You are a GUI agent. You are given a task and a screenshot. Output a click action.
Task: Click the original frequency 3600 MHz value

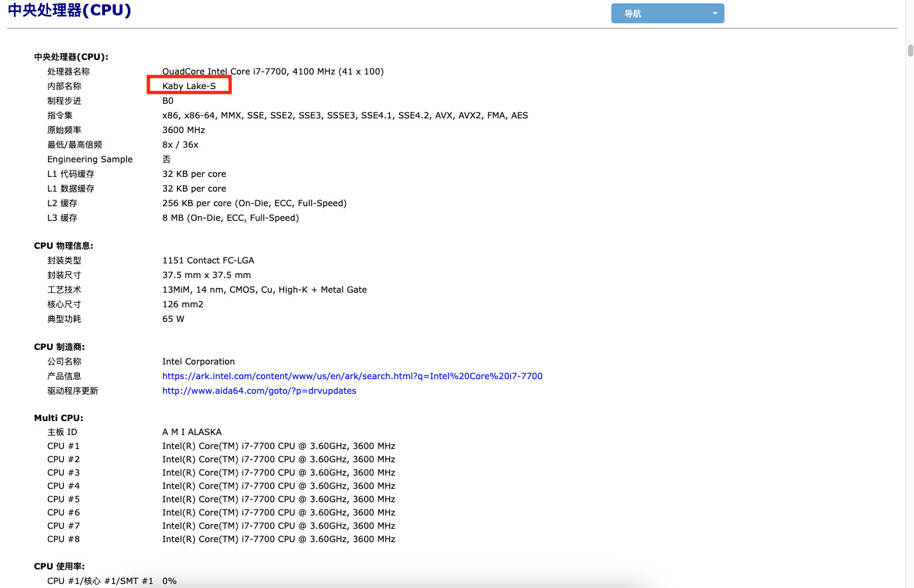[184, 130]
